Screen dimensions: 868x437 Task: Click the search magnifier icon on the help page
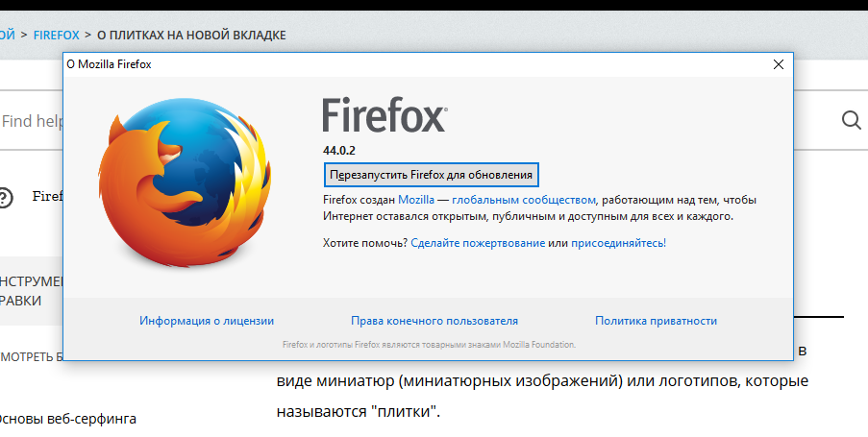[852, 119]
